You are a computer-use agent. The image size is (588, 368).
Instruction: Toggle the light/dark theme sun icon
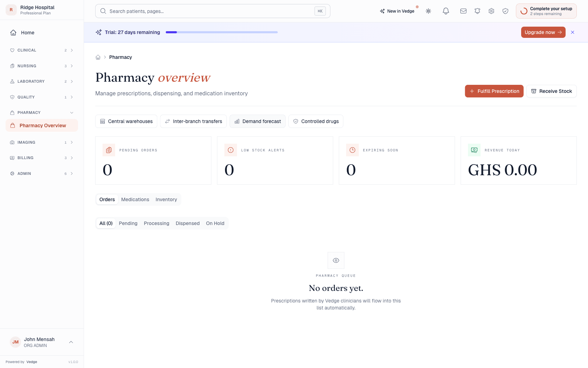tap(428, 11)
